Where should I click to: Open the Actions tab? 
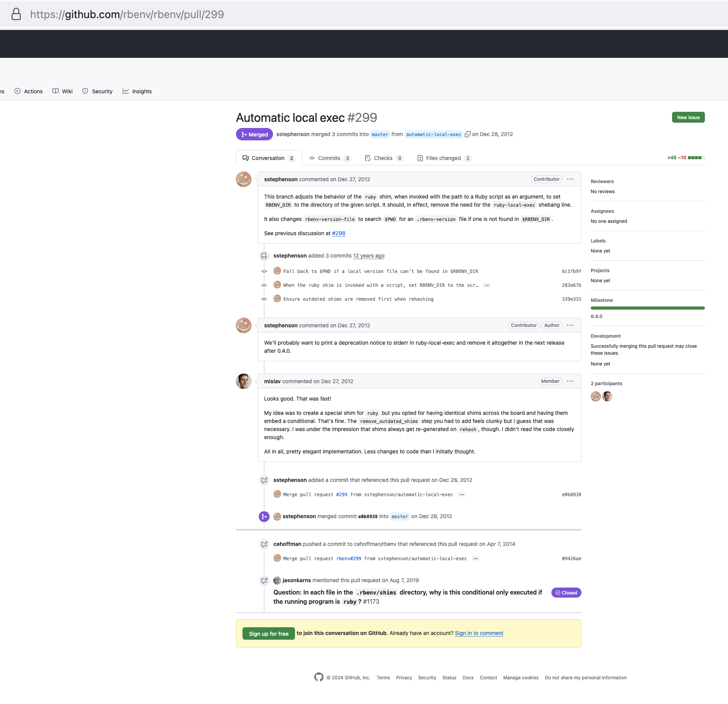[x=29, y=91]
